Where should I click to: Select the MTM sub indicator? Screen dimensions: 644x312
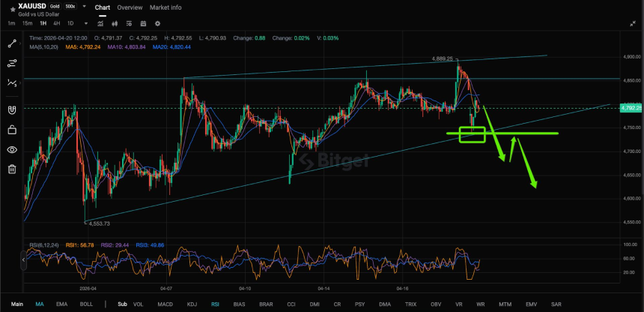505,304
